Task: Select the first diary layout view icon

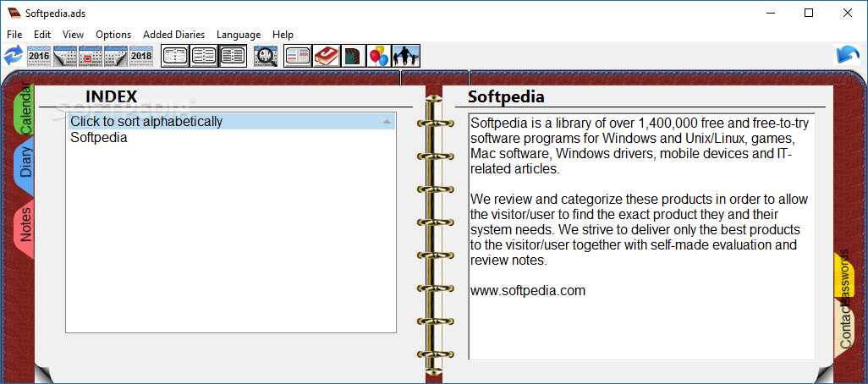Action: pos(174,56)
